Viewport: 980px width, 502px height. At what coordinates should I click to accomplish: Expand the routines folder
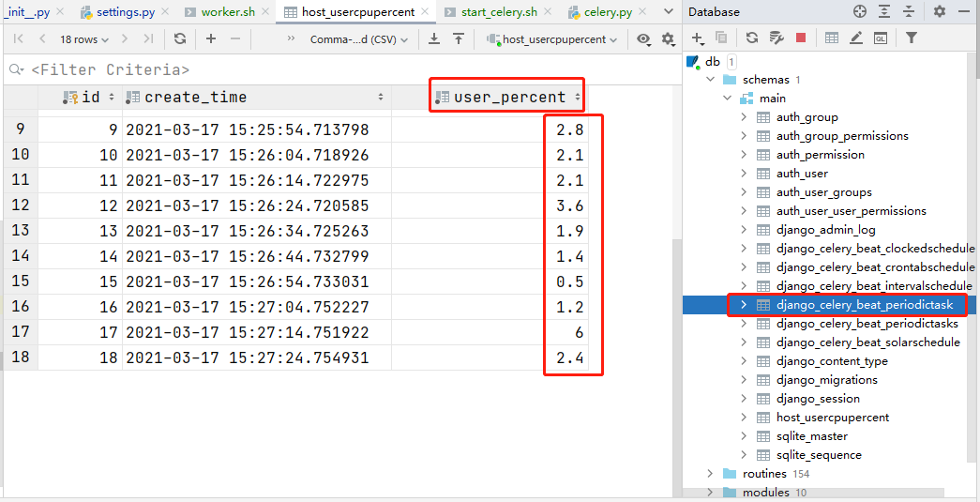click(710, 473)
